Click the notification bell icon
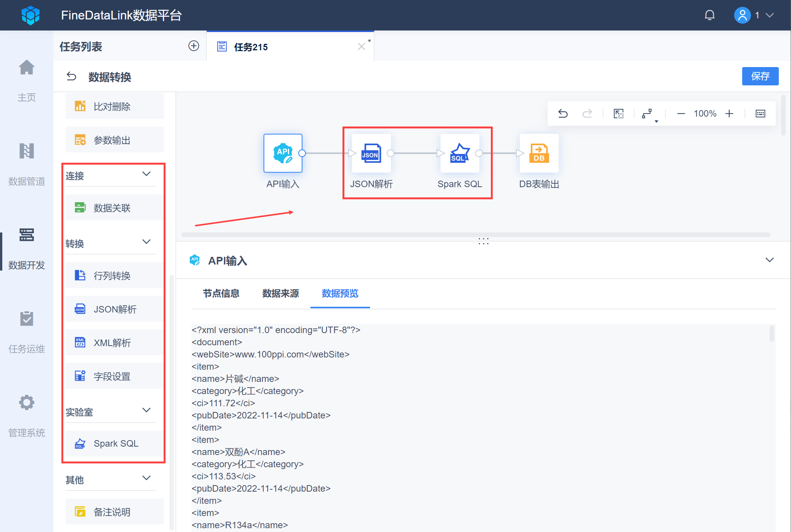Image resolution: width=791 pixels, height=532 pixels. tap(709, 15)
